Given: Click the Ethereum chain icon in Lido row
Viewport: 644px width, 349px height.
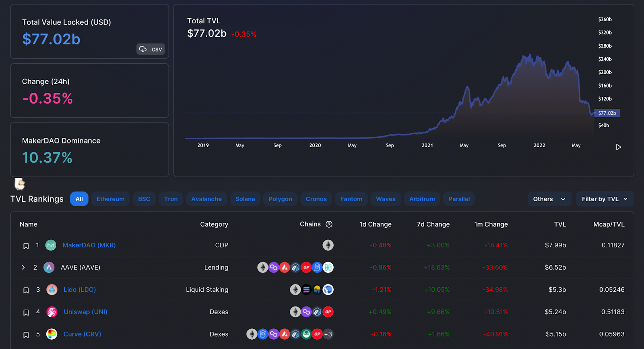Looking at the screenshot, I should pos(295,289).
